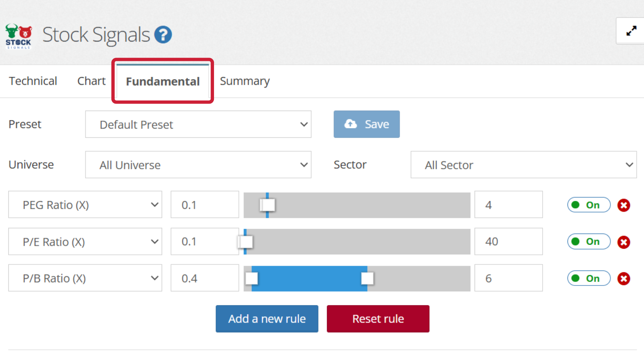Click the Stock Signals bull and bear logo
Viewport: 644px width, 362px height.
pos(19,36)
